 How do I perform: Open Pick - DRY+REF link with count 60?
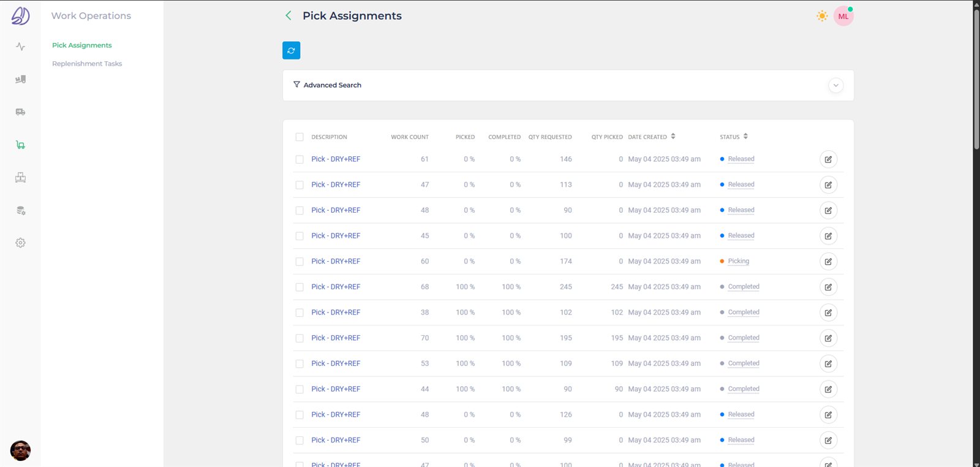[336, 261]
